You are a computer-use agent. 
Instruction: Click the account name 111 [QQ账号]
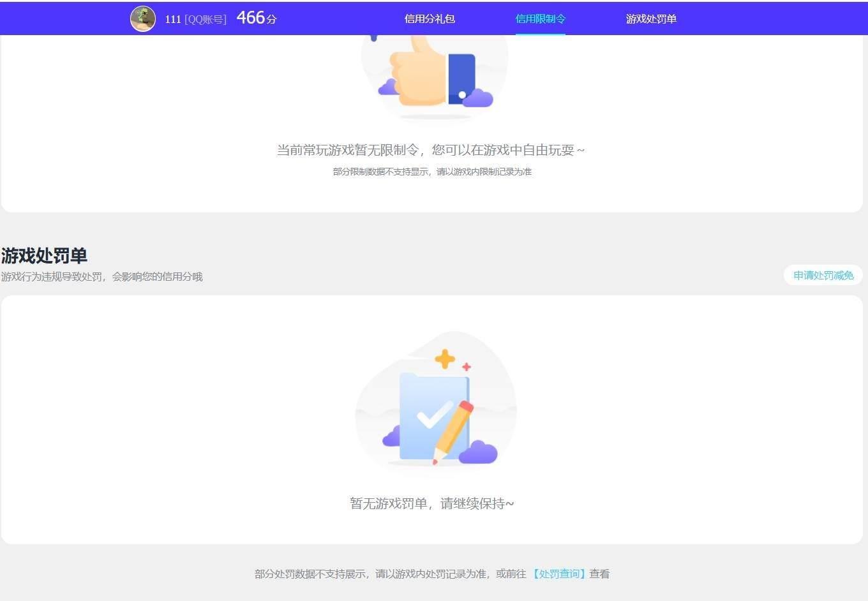point(195,19)
